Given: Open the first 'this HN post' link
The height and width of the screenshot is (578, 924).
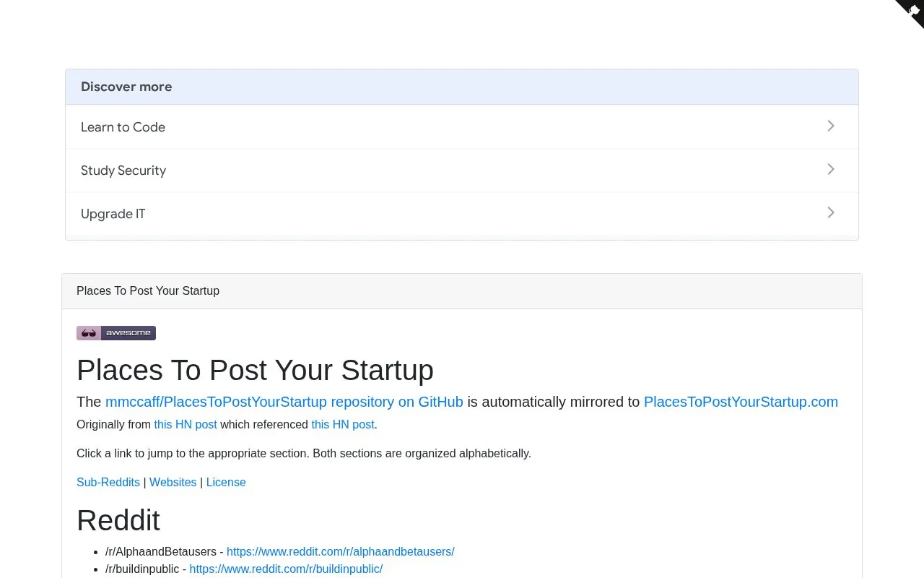Looking at the screenshot, I should tap(186, 424).
